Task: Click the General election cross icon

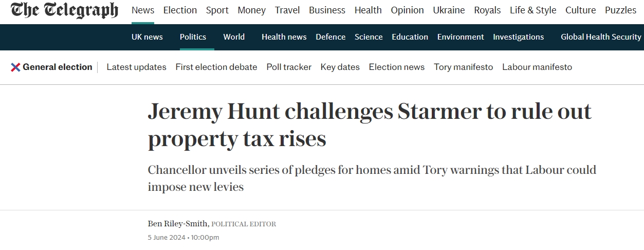Action: coord(15,67)
